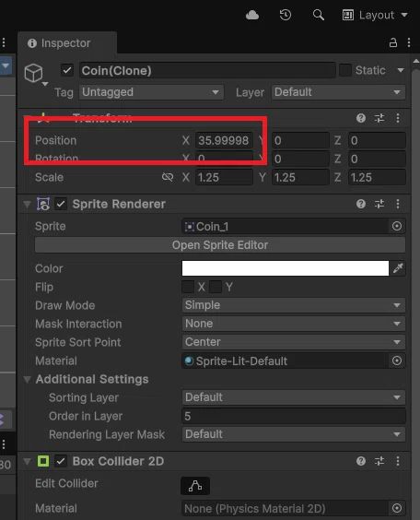
Task: Toggle the Coin(Clone) active checkbox
Action: pyautogui.click(x=67, y=70)
